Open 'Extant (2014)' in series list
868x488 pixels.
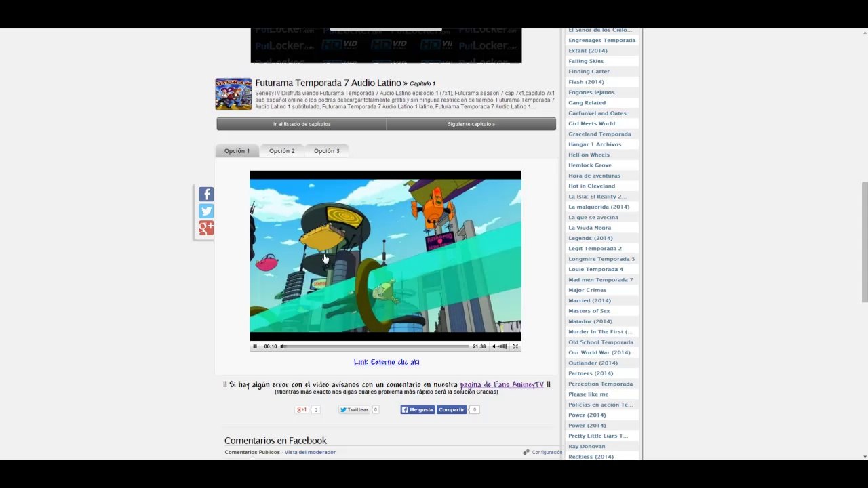click(x=588, y=51)
